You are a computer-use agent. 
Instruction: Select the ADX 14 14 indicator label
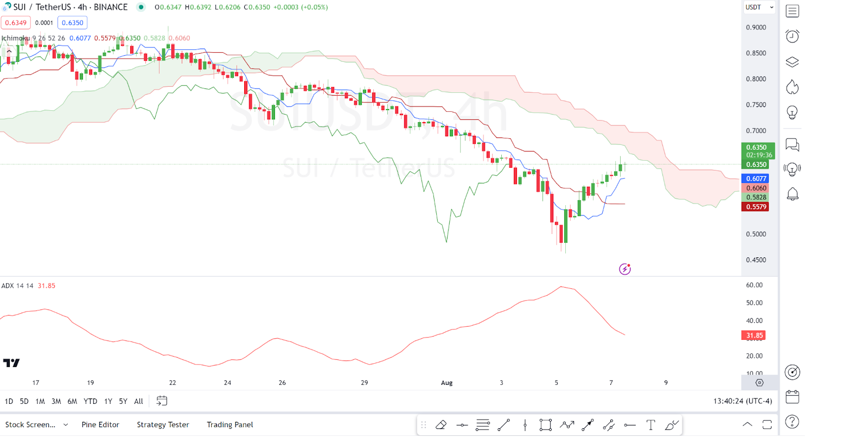click(x=17, y=286)
